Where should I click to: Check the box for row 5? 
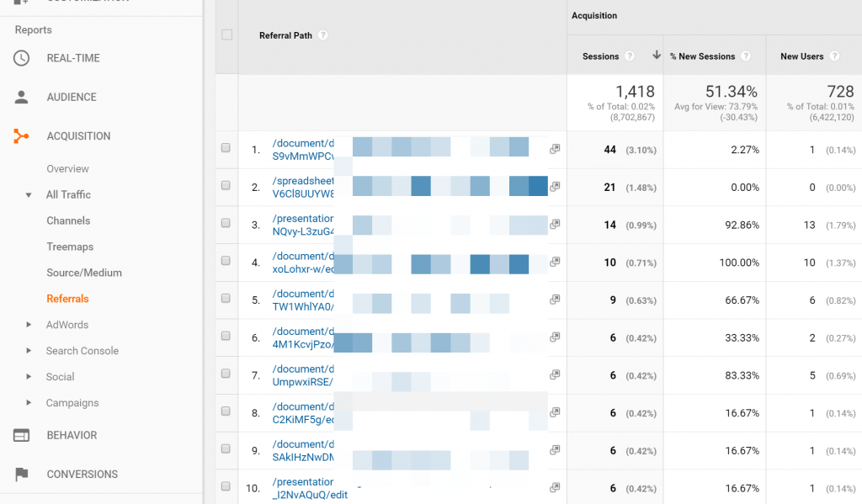click(226, 299)
